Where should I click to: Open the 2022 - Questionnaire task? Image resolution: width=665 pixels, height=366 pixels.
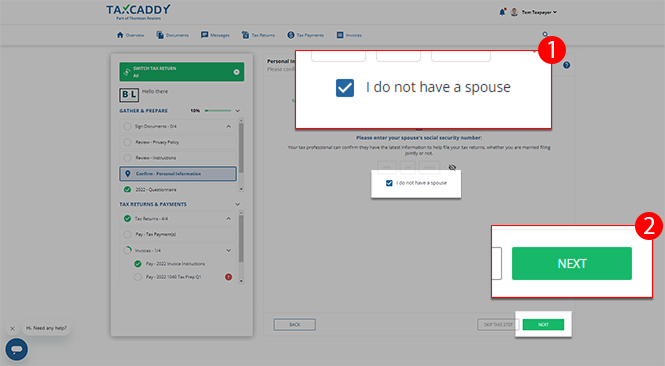[x=178, y=190]
